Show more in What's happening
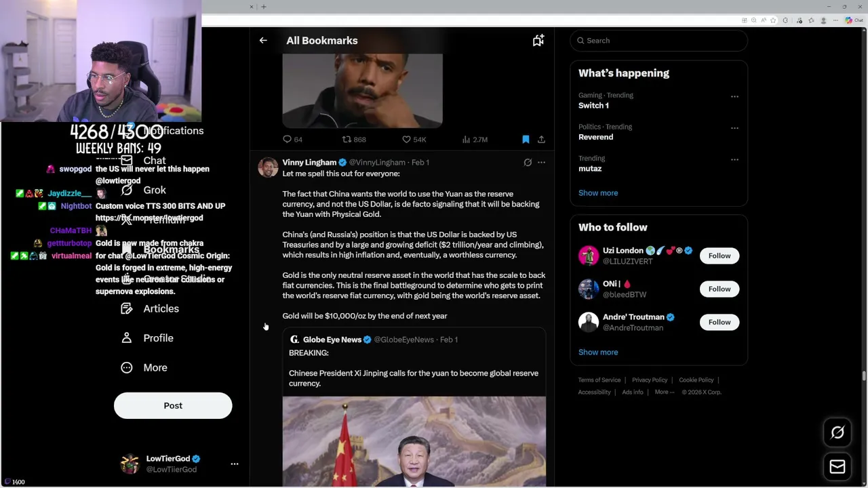The height and width of the screenshot is (488, 868). [598, 193]
